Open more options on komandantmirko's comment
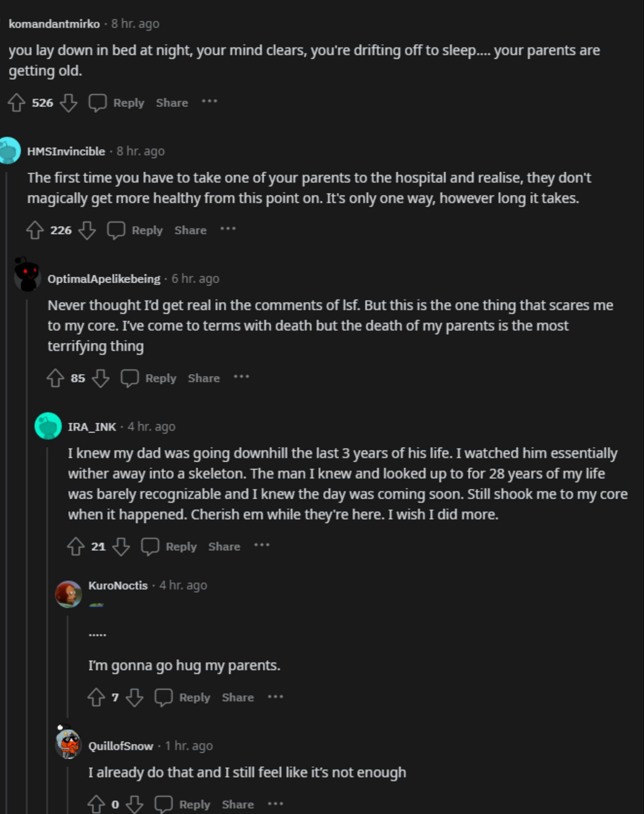 (x=209, y=101)
